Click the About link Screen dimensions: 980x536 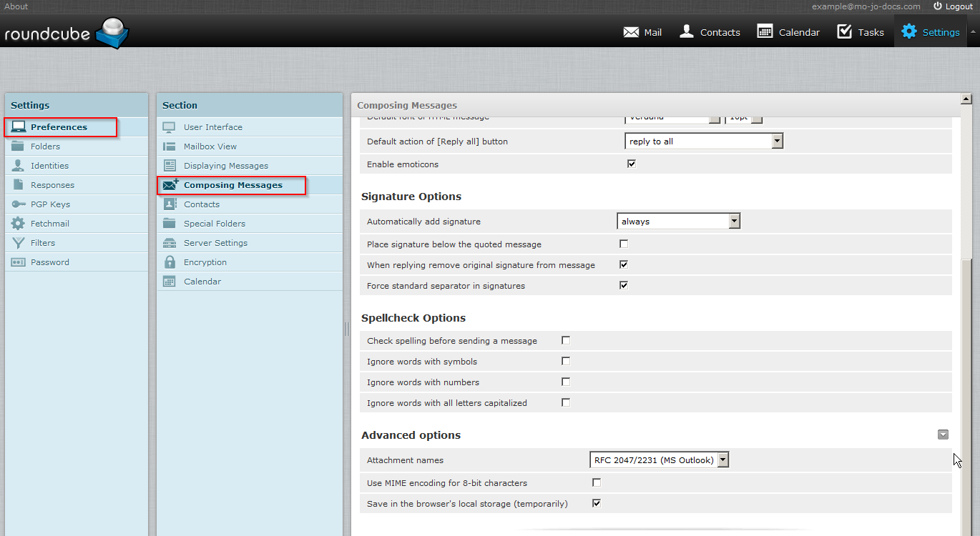point(16,6)
